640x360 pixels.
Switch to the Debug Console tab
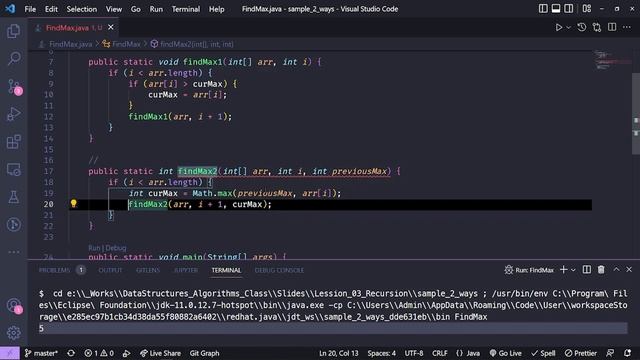coord(279,270)
